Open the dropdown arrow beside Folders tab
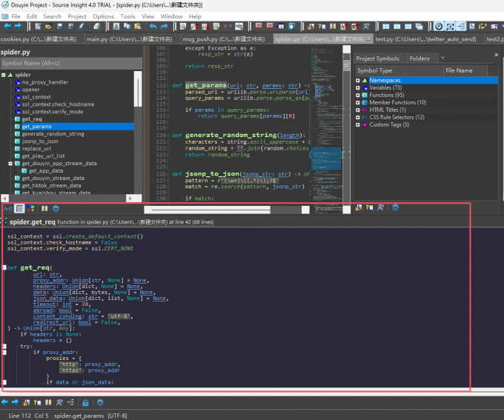Viewport: 504px width, 420px height. pyautogui.click(x=442, y=58)
